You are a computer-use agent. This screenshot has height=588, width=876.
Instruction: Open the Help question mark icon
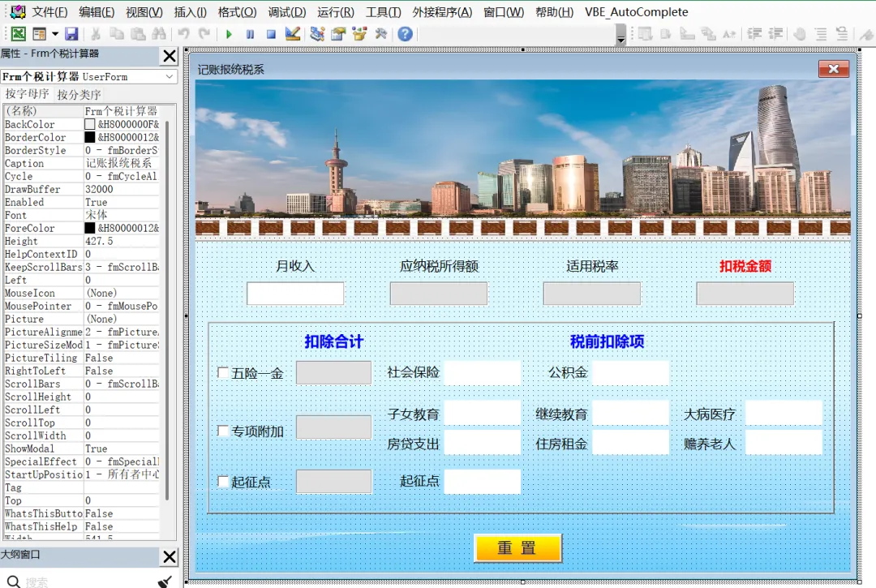[x=405, y=34]
